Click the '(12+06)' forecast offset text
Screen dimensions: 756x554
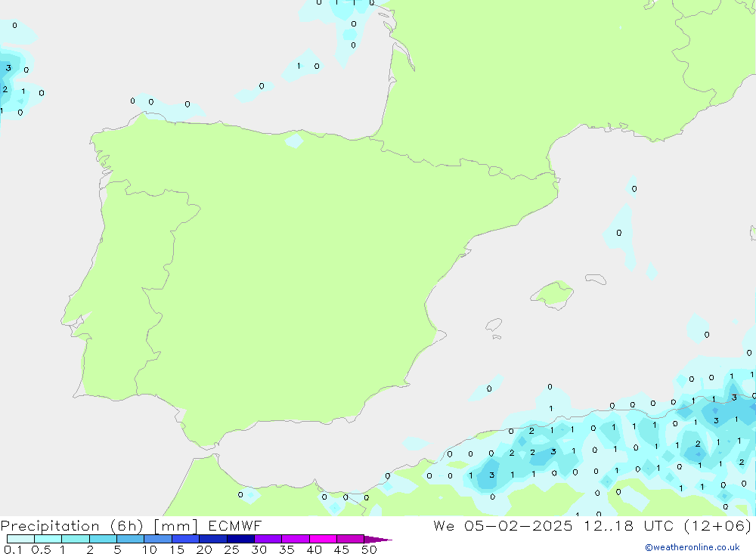717,525
